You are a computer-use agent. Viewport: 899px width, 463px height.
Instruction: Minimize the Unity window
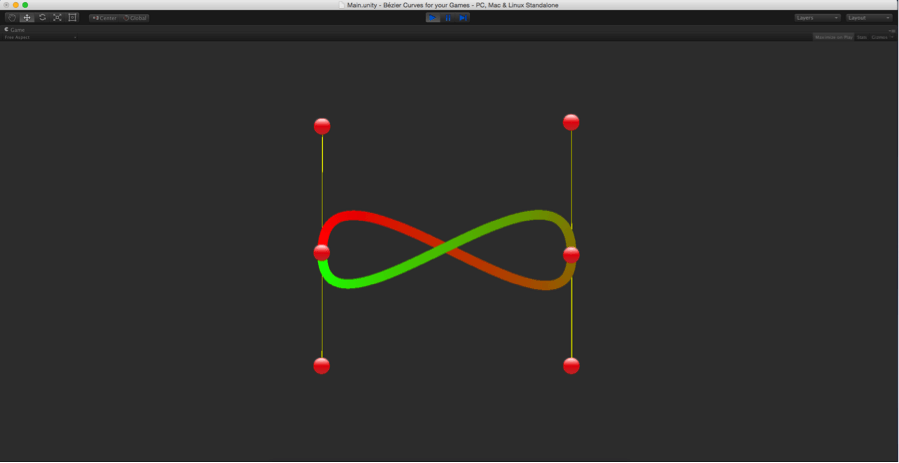pos(15,5)
